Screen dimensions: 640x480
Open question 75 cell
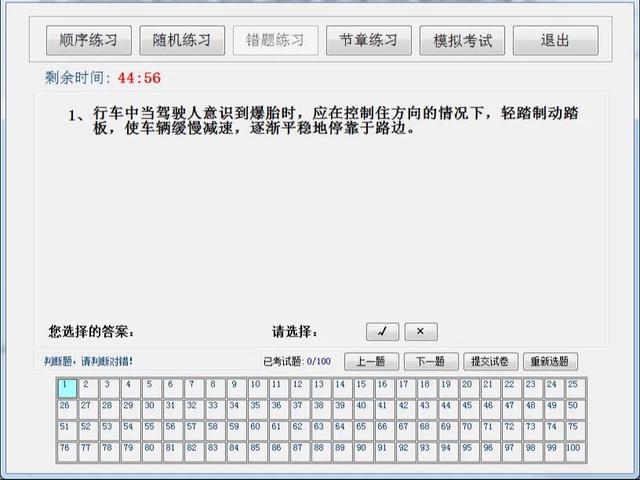pos(576,431)
